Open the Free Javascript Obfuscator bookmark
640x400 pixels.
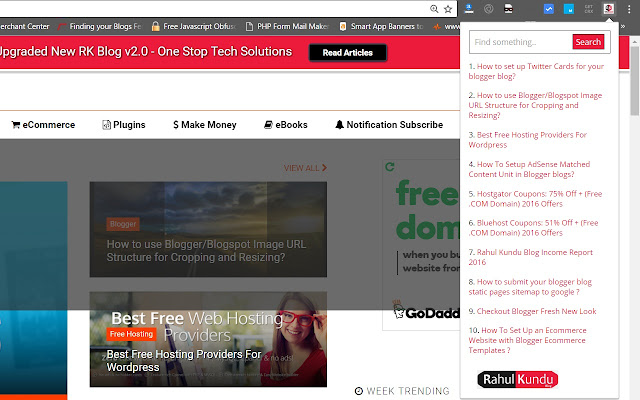point(193,27)
